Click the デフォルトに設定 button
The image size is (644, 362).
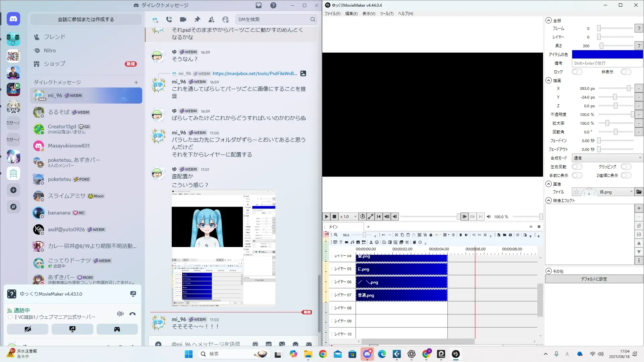coord(594,279)
